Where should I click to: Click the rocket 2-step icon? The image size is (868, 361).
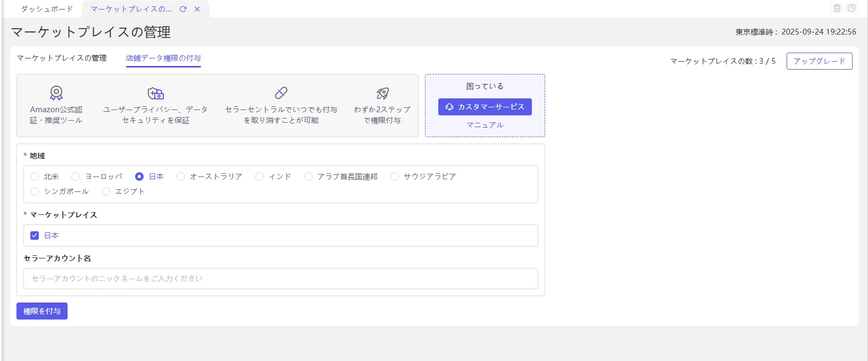pos(382,94)
